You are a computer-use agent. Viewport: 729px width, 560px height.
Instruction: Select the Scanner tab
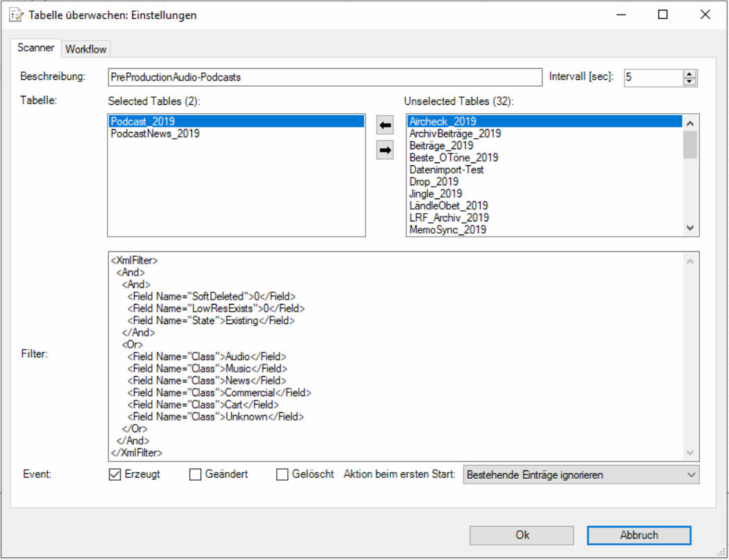click(36, 49)
